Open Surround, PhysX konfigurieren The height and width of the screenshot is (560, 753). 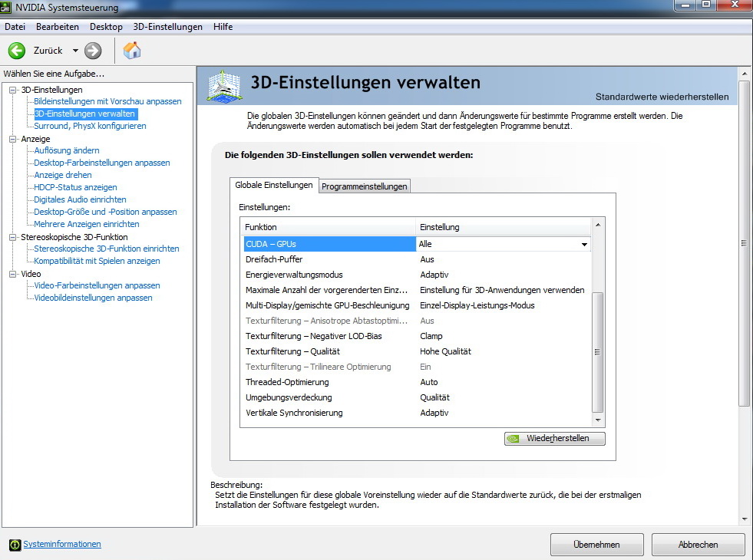pos(90,126)
